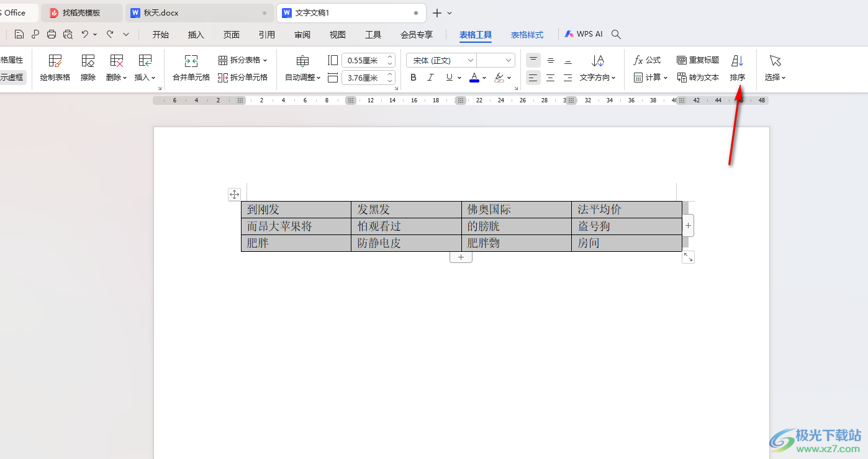Screen dimensions: 868x459
Task: Align cell content to bottom
Action: (x=568, y=60)
